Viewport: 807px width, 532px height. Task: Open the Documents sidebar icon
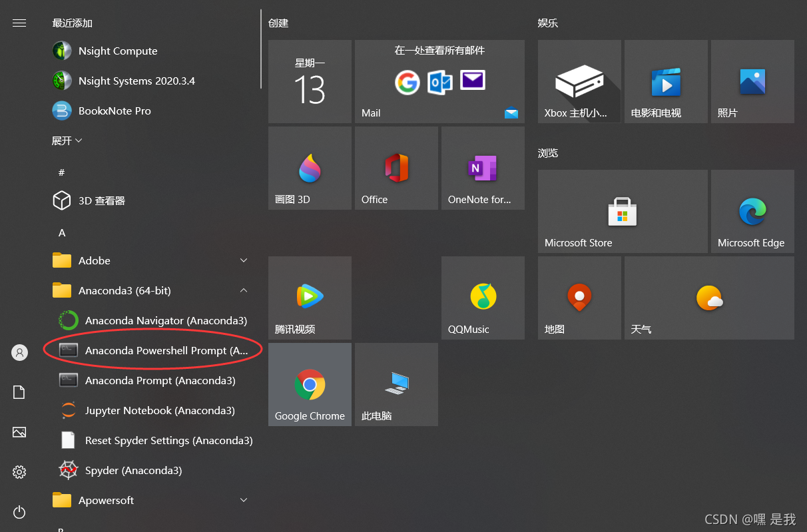pyautogui.click(x=19, y=392)
